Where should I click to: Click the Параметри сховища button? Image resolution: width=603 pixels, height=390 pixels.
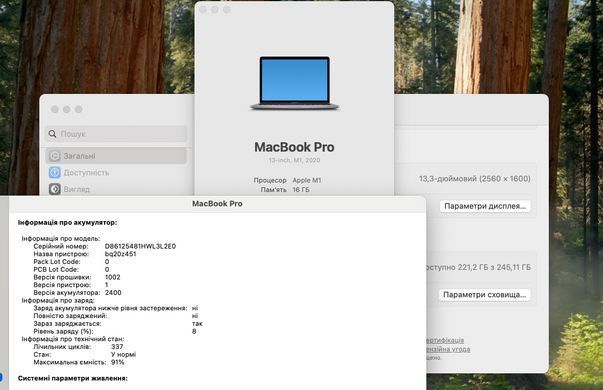click(x=485, y=295)
